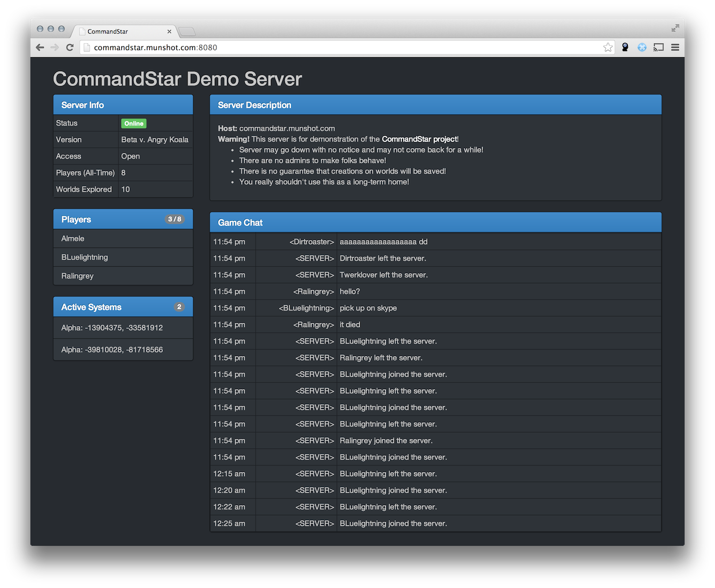Close the CommandStar tab
The width and height of the screenshot is (715, 588).
[169, 32]
